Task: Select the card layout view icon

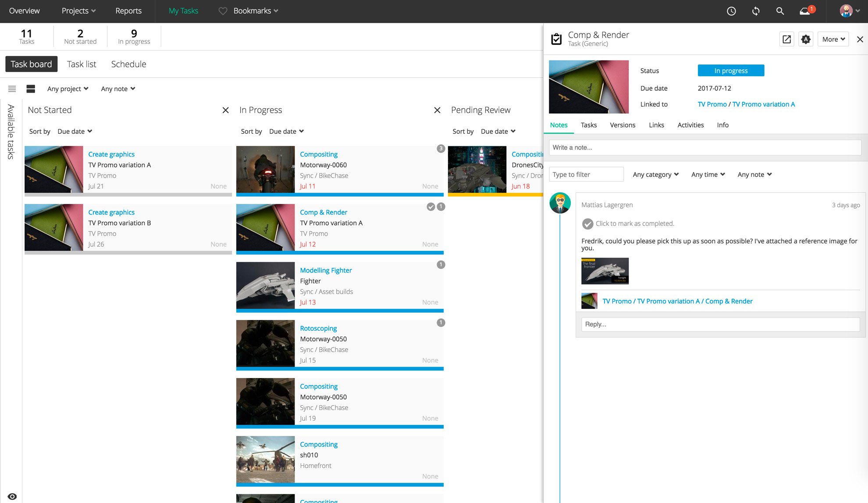Action: pos(31,89)
